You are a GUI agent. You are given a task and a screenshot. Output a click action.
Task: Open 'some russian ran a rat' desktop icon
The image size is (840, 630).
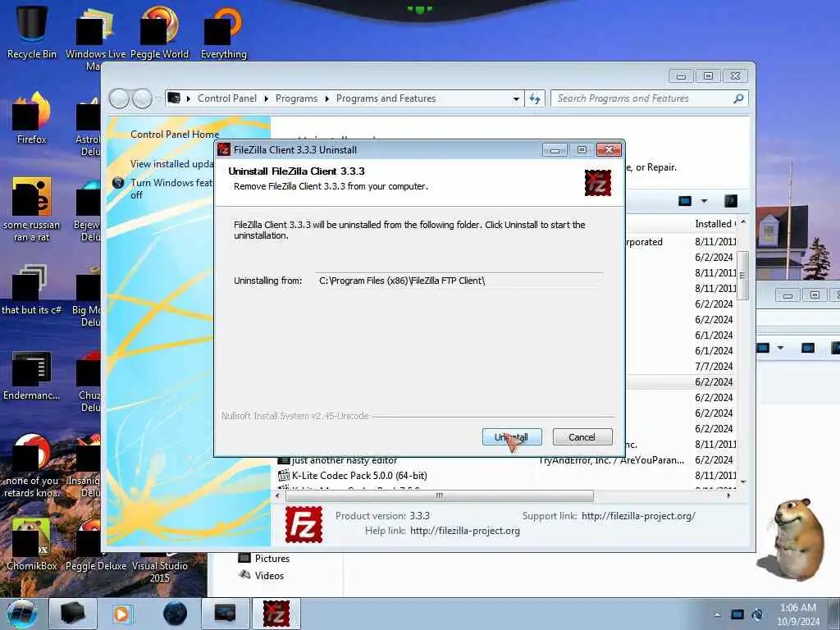[x=32, y=209]
